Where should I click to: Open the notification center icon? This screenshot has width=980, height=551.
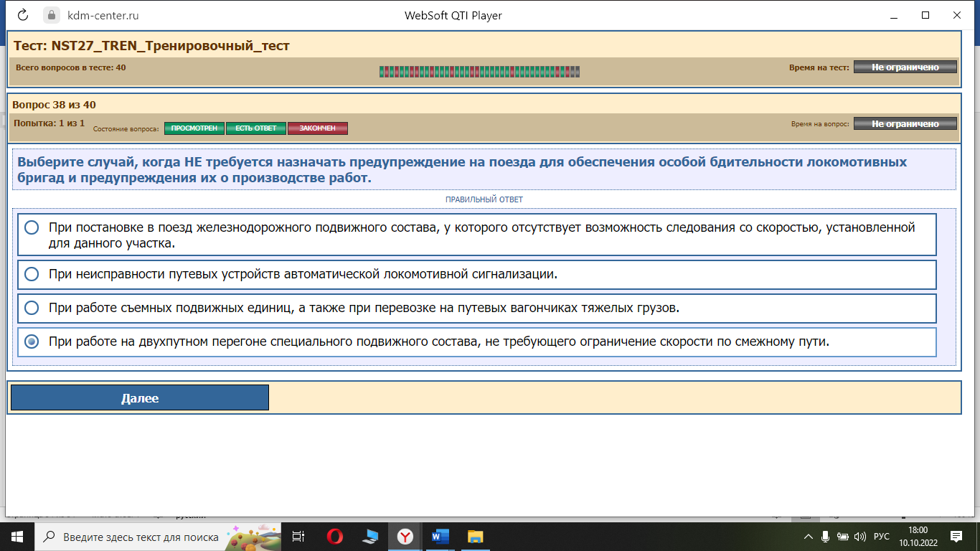[956, 536]
